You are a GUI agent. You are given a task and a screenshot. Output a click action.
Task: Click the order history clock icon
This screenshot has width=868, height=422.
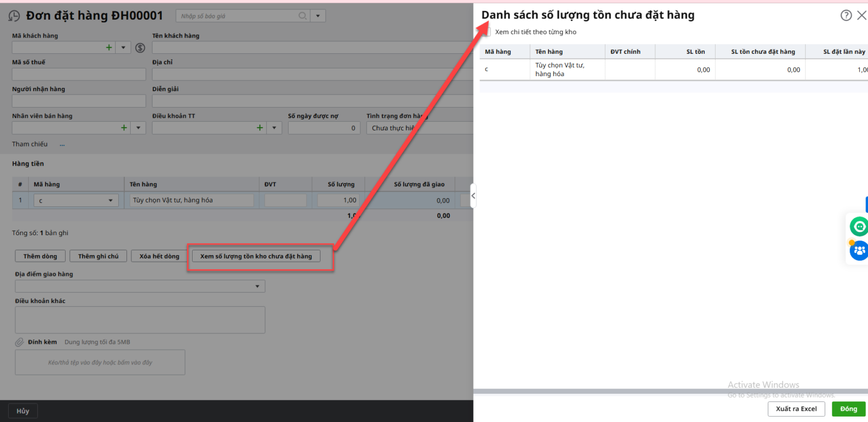click(x=14, y=16)
